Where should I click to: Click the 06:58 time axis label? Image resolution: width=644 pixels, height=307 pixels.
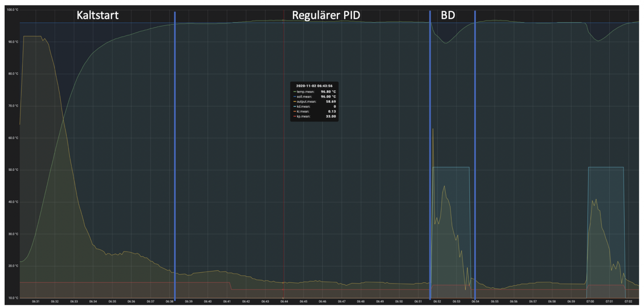click(552, 302)
